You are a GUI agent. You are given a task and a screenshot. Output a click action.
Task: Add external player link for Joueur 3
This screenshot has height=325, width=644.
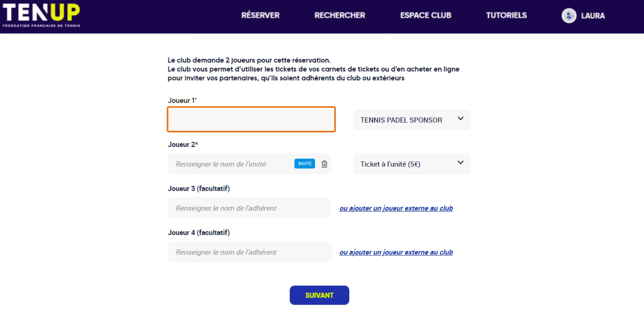point(396,208)
